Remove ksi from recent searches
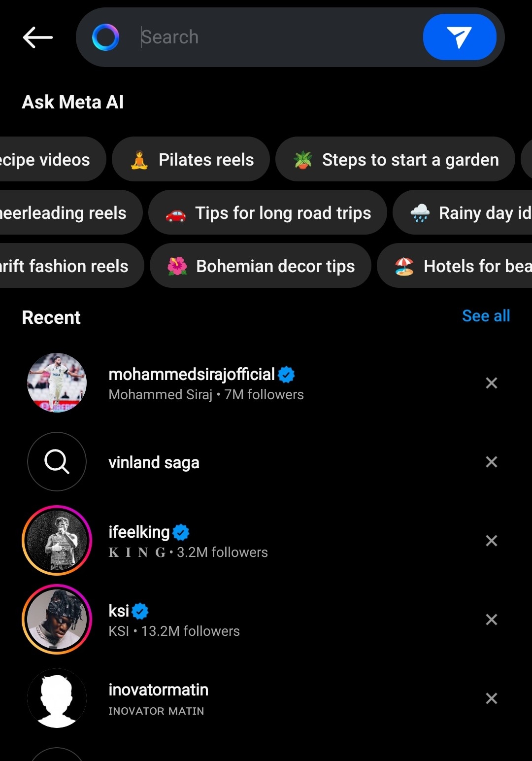532x761 pixels. 491,620
